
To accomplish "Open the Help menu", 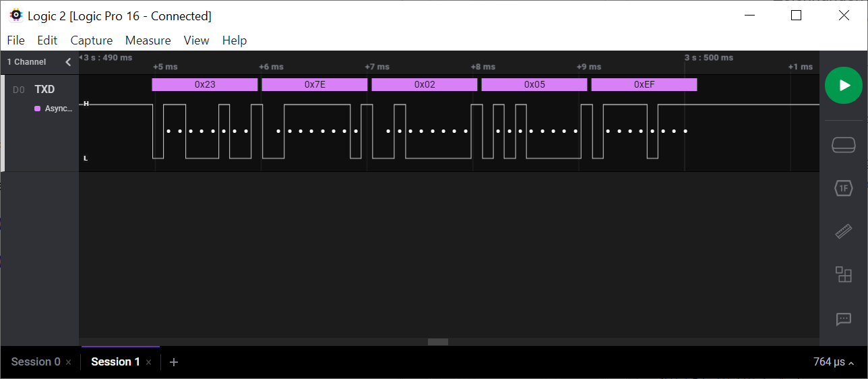I will pyautogui.click(x=235, y=40).
